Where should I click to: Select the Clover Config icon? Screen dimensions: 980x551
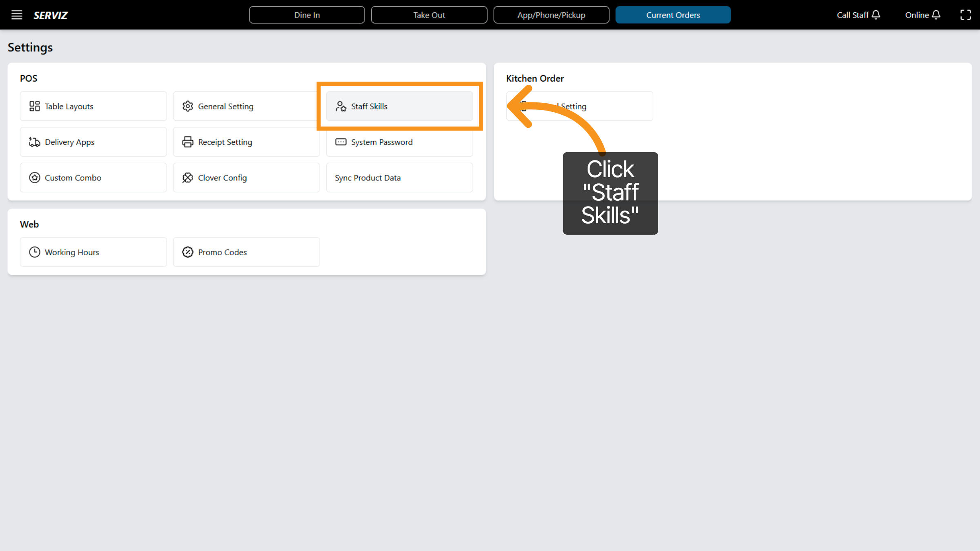pyautogui.click(x=188, y=178)
